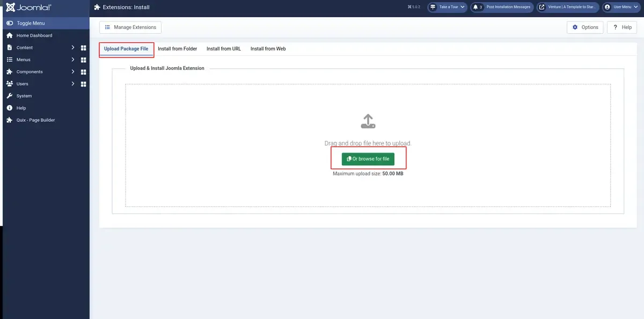Screen dimensions: 644x319
Task: Switch to Install from Web tab
Action: click(268, 49)
